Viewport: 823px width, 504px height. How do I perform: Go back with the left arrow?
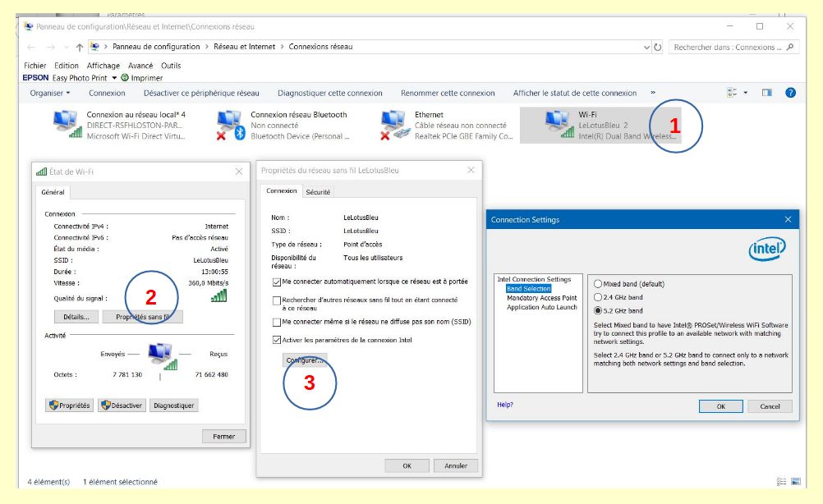(x=30, y=48)
